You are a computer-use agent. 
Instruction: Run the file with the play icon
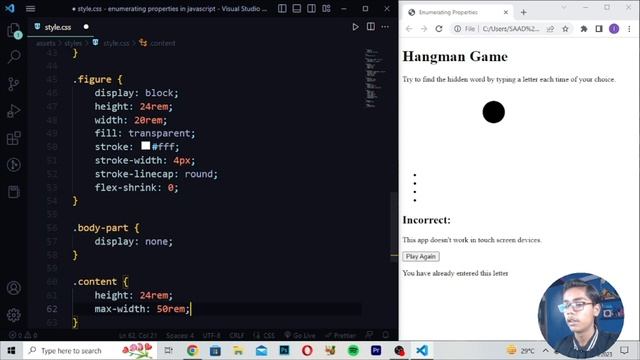(x=355, y=27)
